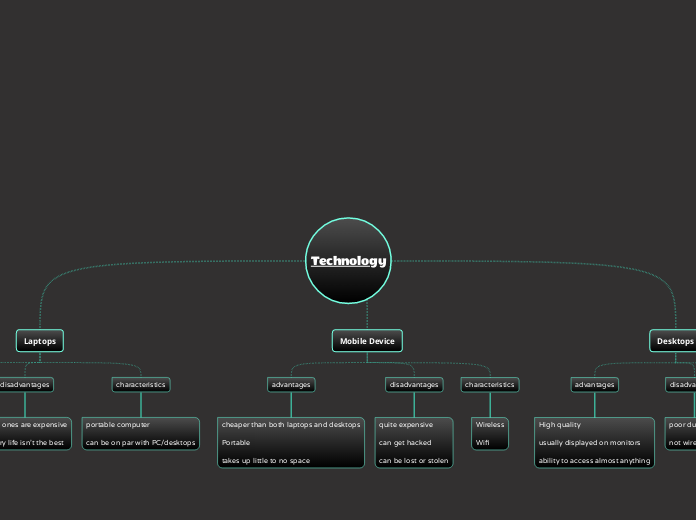Image resolution: width=696 pixels, height=520 pixels.
Task: Click the 'Wifi' characteristic text
Action: coord(483,442)
